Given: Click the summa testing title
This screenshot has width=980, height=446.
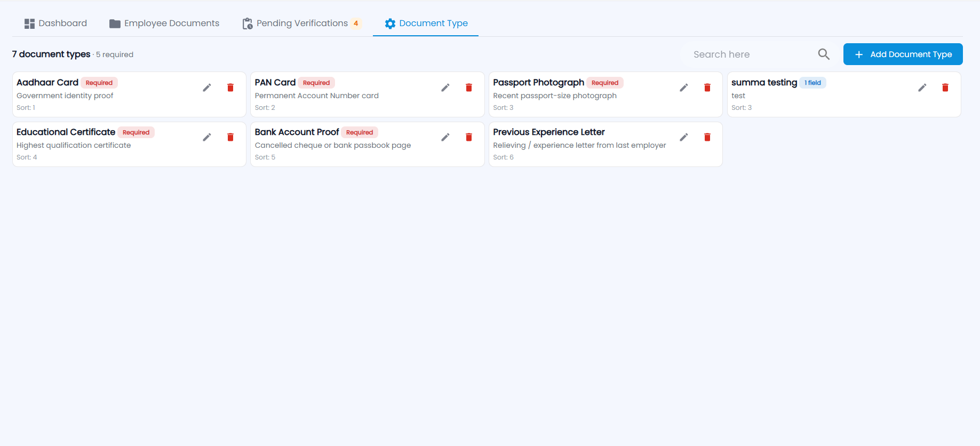Looking at the screenshot, I should click(x=764, y=82).
